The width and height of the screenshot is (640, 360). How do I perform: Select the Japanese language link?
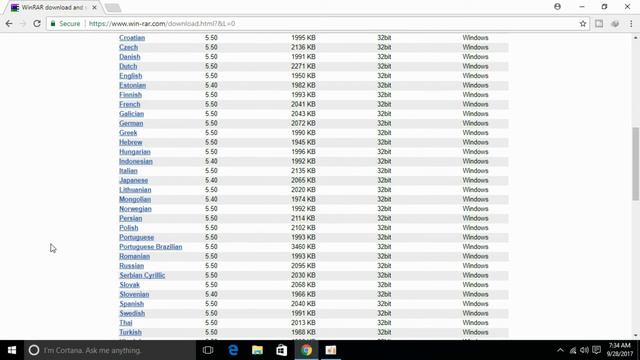(133, 180)
